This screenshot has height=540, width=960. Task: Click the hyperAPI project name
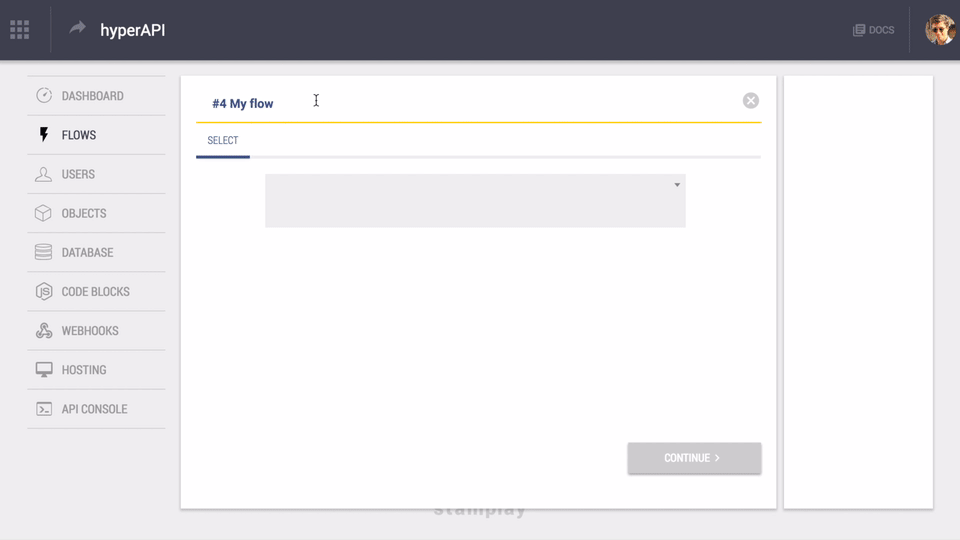(x=133, y=30)
